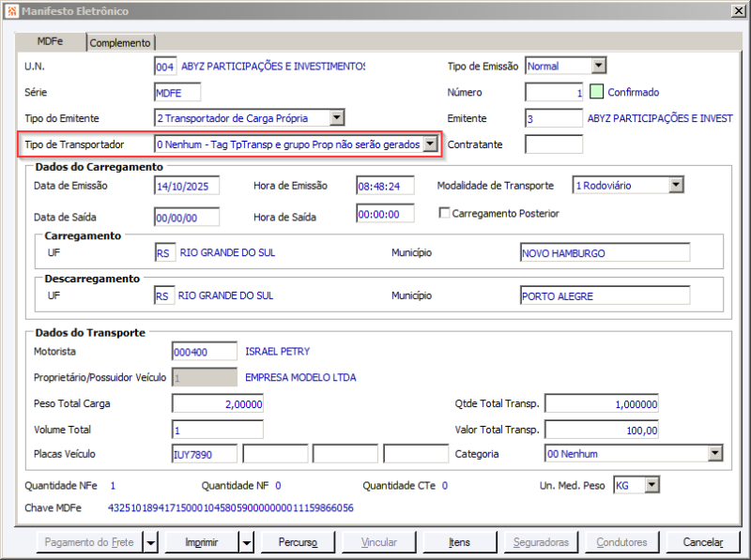Click the Emitente code field

[554, 118]
